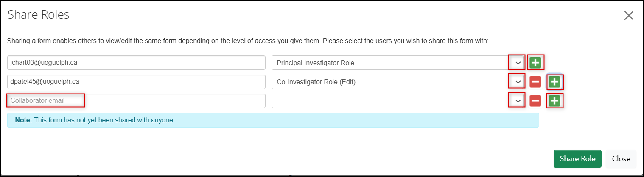Add a row after jchart03@uoguelph.ca with the green plus
This screenshot has width=644, height=177.
click(535, 63)
